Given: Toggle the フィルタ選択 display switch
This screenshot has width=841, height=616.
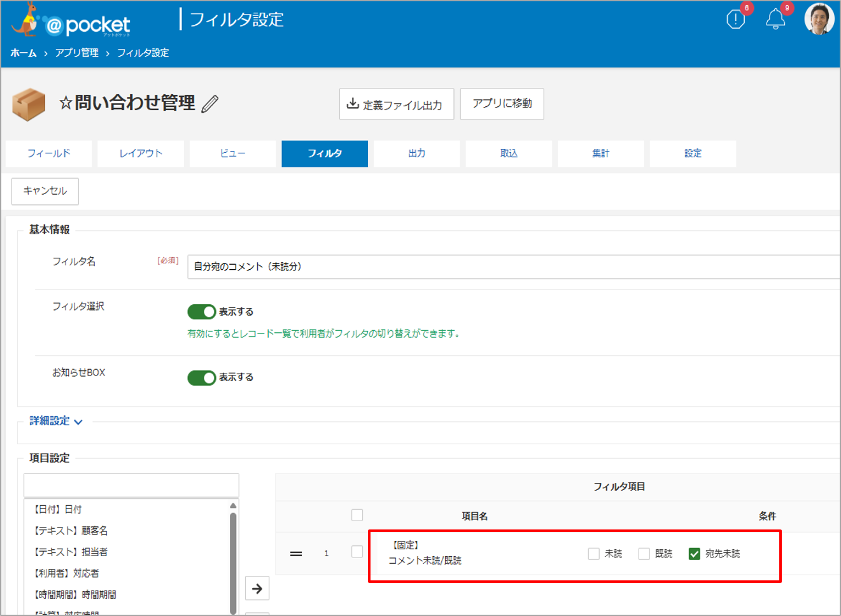Looking at the screenshot, I should click(x=202, y=312).
